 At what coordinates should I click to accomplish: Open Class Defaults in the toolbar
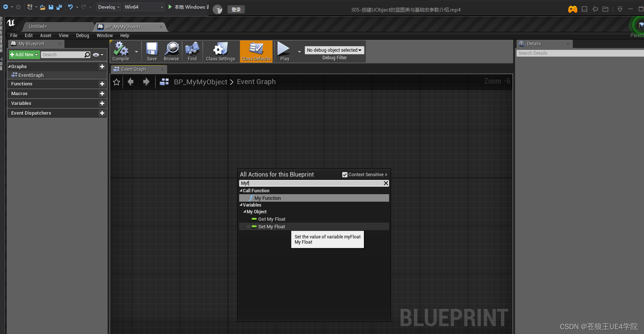(x=256, y=51)
